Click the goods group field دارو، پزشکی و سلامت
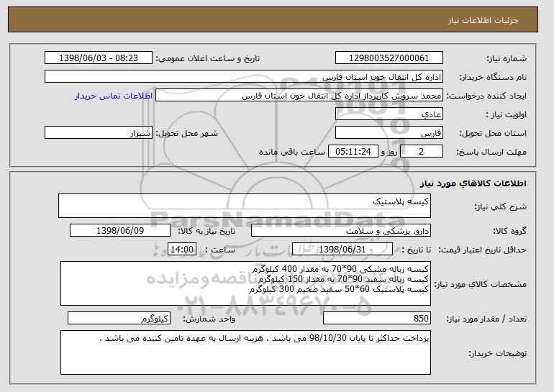The image size is (554, 392). point(341,231)
